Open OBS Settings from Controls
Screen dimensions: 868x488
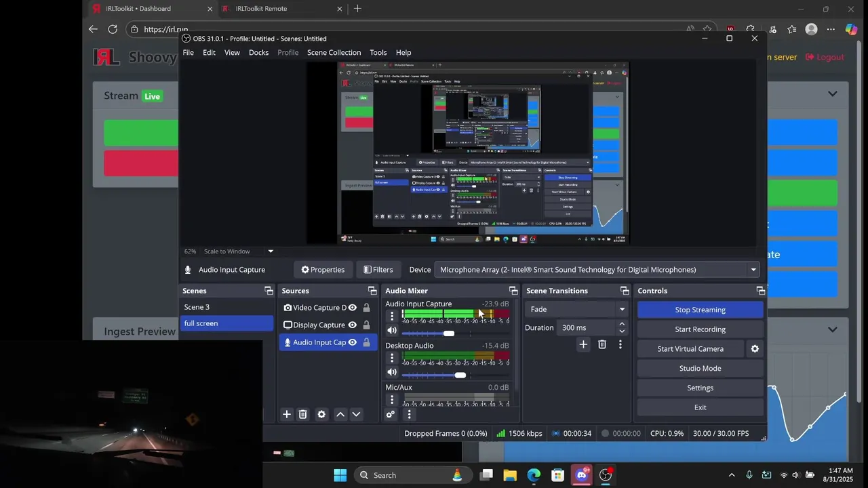(x=700, y=388)
